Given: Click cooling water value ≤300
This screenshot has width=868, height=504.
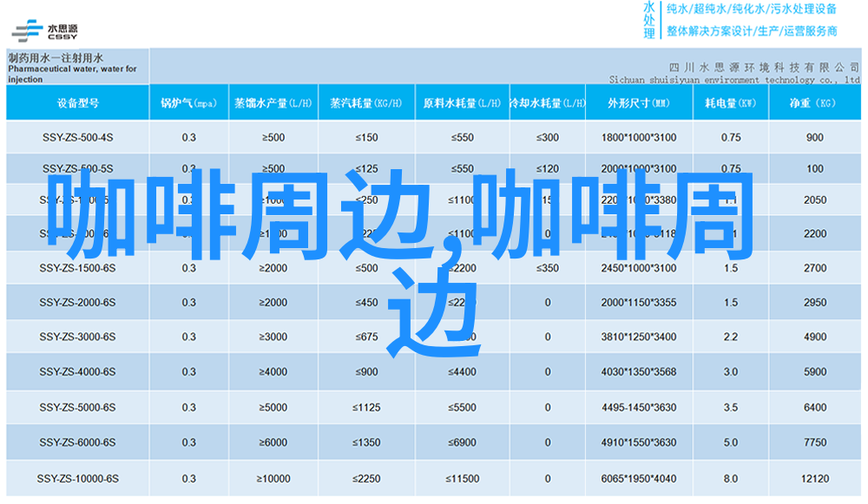Looking at the screenshot, I should point(547,137).
